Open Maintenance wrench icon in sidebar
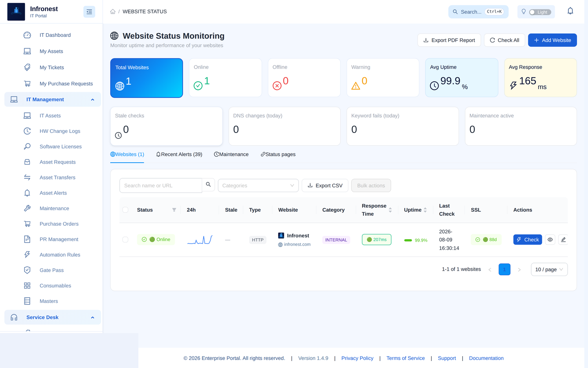Viewport: 588px width, 368px height. 27,209
